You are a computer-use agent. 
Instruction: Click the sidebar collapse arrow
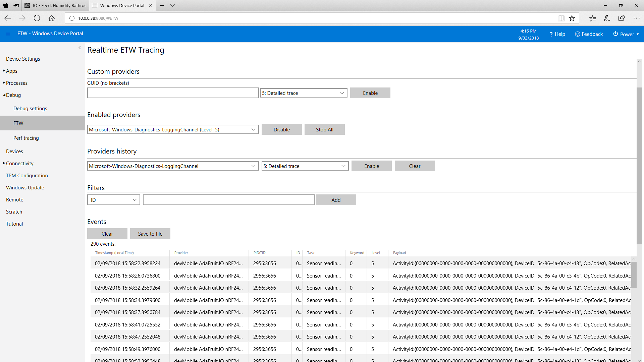click(79, 48)
